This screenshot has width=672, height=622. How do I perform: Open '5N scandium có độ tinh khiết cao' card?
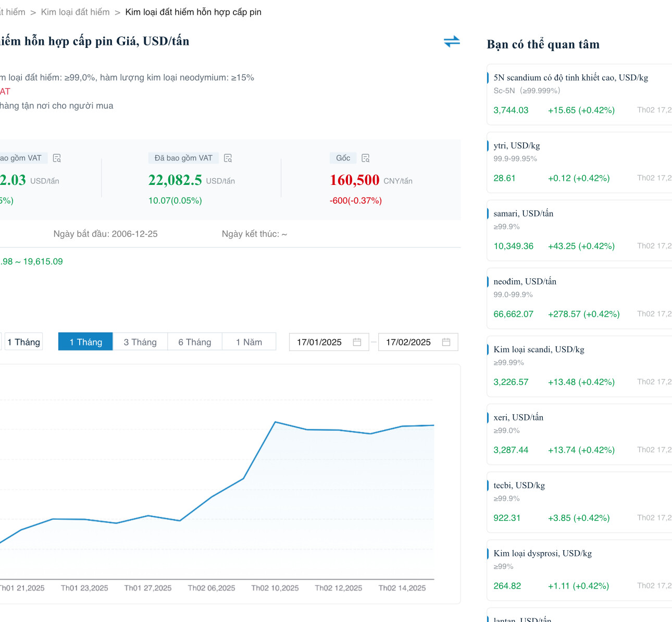tap(570, 78)
